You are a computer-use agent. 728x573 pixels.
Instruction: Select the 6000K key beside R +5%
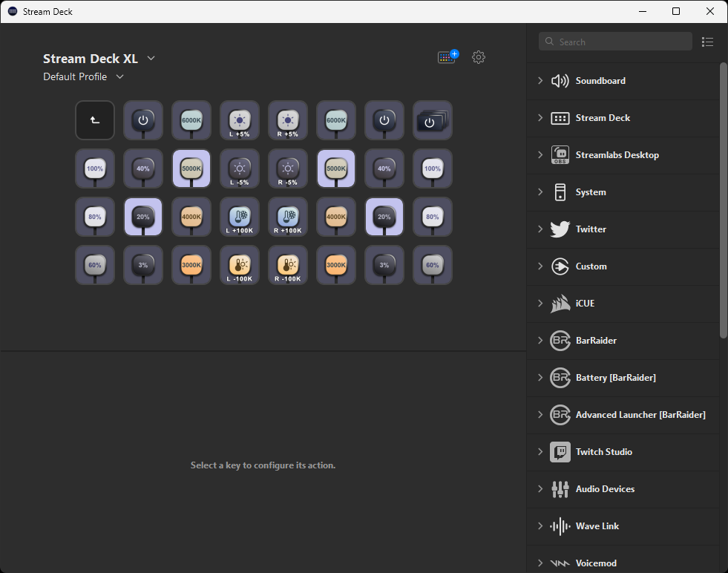(x=336, y=120)
